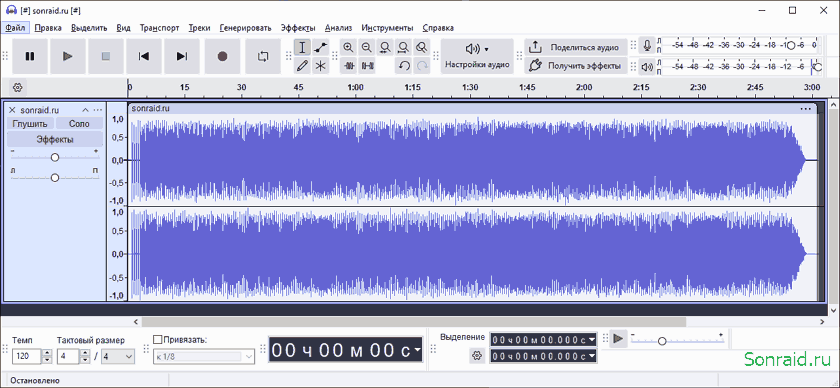Viewport: 840px width, 388px height.
Task: Open the Файл menu
Action: (16, 28)
